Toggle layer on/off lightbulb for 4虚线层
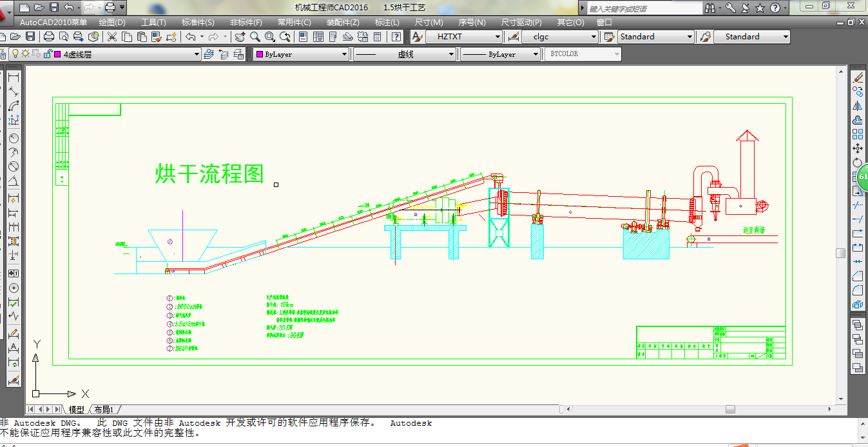The width and height of the screenshot is (868, 447). (14, 54)
